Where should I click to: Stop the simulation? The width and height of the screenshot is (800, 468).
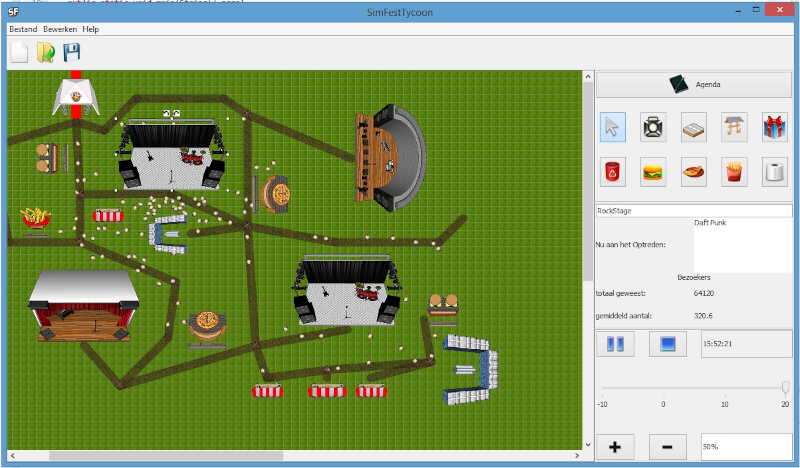667,344
